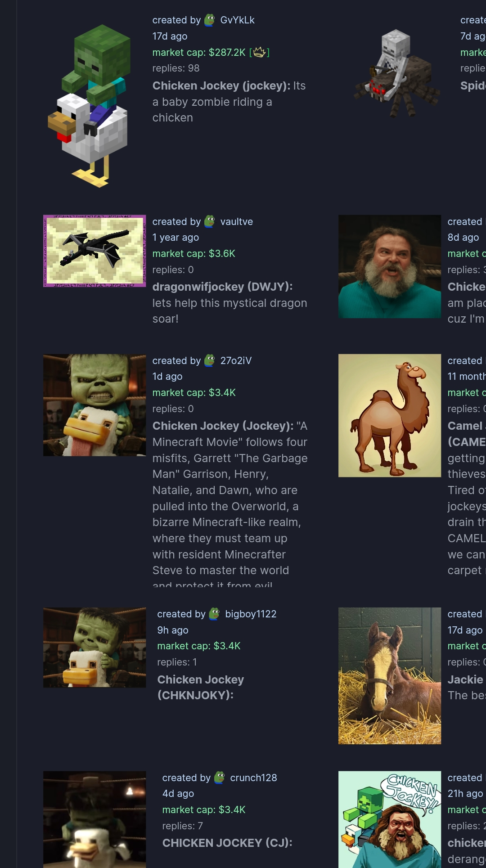
Task: Click the crown icon next to $287.2K
Action: tap(259, 53)
